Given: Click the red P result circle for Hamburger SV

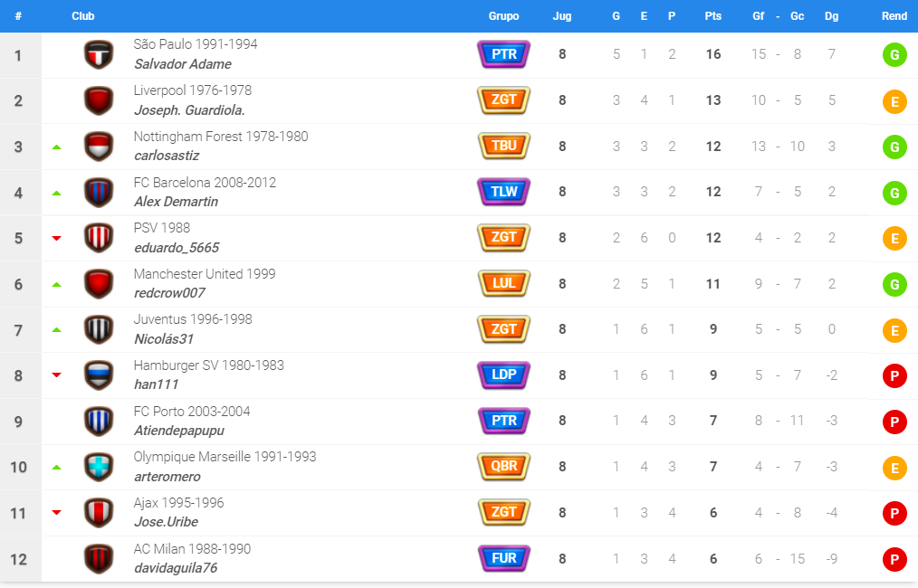Looking at the screenshot, I should tap(894, 375).
